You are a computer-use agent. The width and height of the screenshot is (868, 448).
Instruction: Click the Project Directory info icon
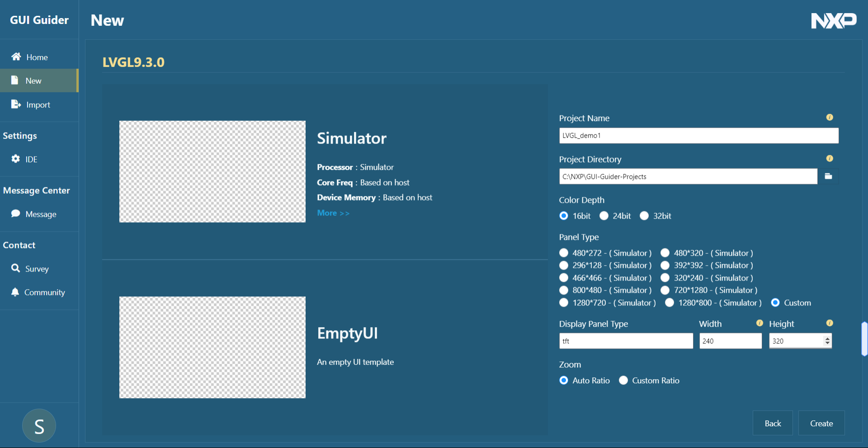pyautogui.click(x=830, y=158)
